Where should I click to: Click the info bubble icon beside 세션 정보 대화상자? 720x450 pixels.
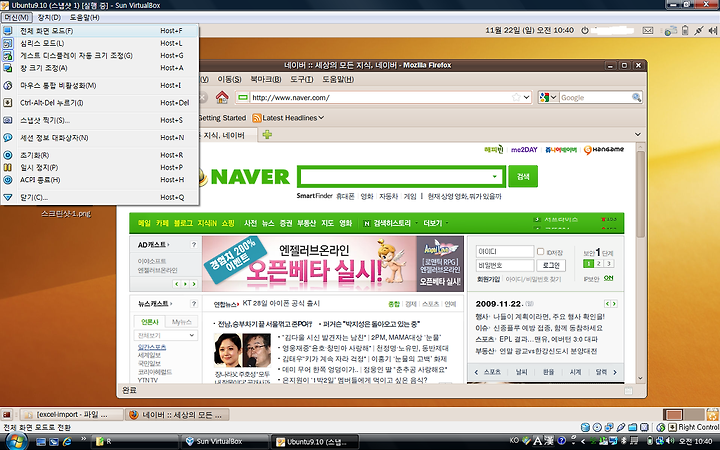(8, 138)
